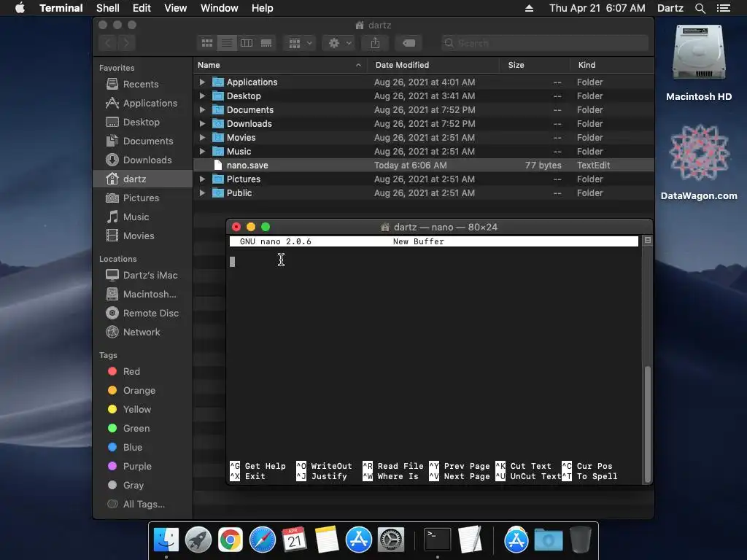
Task: Expand the Movies folder row
Action: (202, 137)
